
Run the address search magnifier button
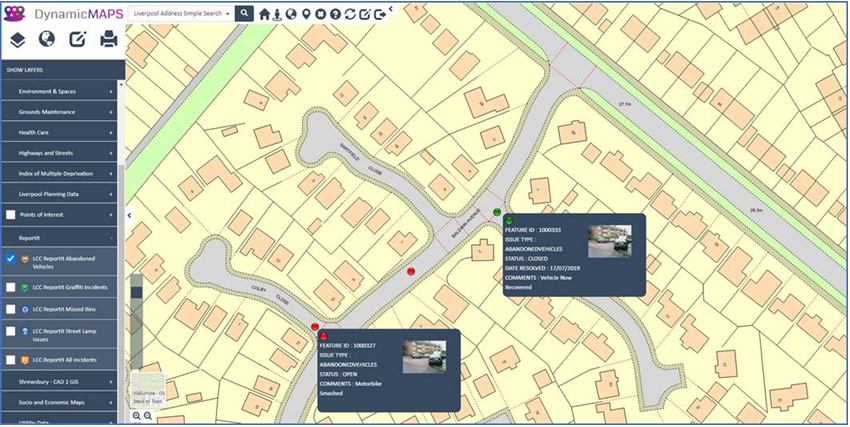(x=244, y=14)
